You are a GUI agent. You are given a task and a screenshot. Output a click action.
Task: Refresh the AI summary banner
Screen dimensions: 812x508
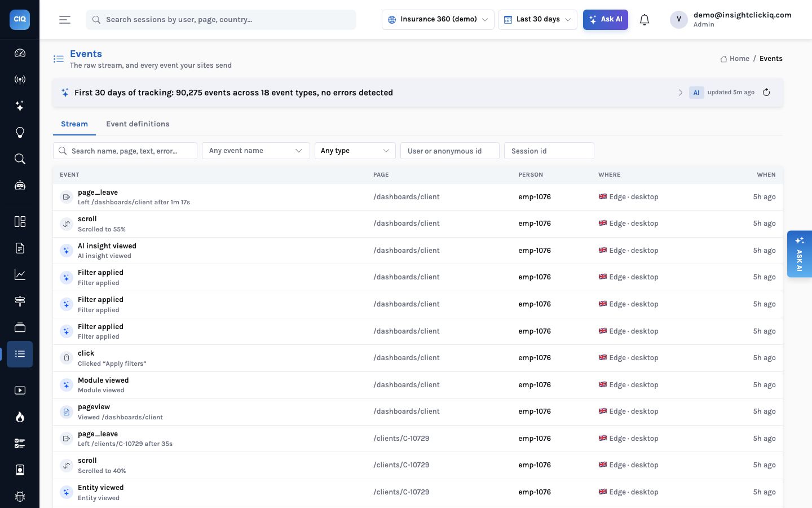point(766,93)
